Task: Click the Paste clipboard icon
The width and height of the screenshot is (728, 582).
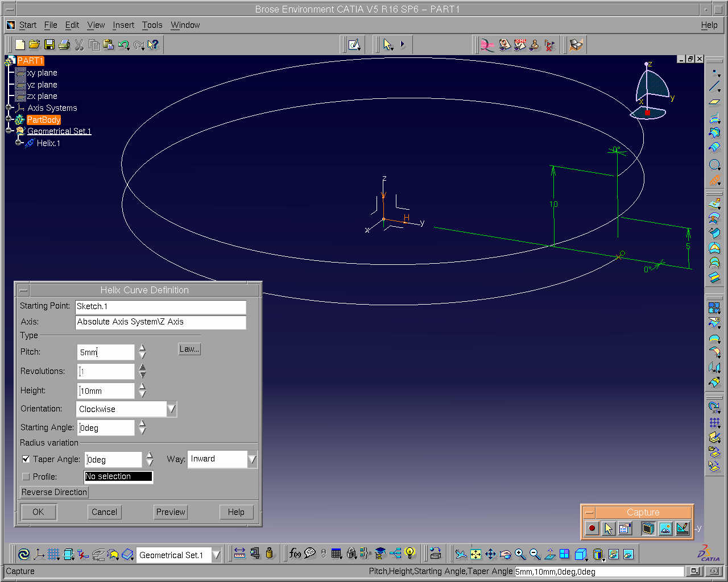Action: (x=108, y=44)
